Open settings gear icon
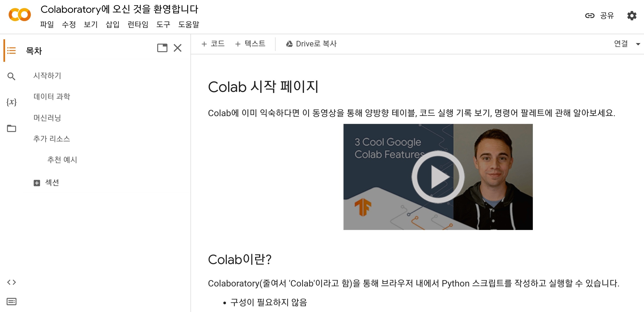 (x=632, y=16)
